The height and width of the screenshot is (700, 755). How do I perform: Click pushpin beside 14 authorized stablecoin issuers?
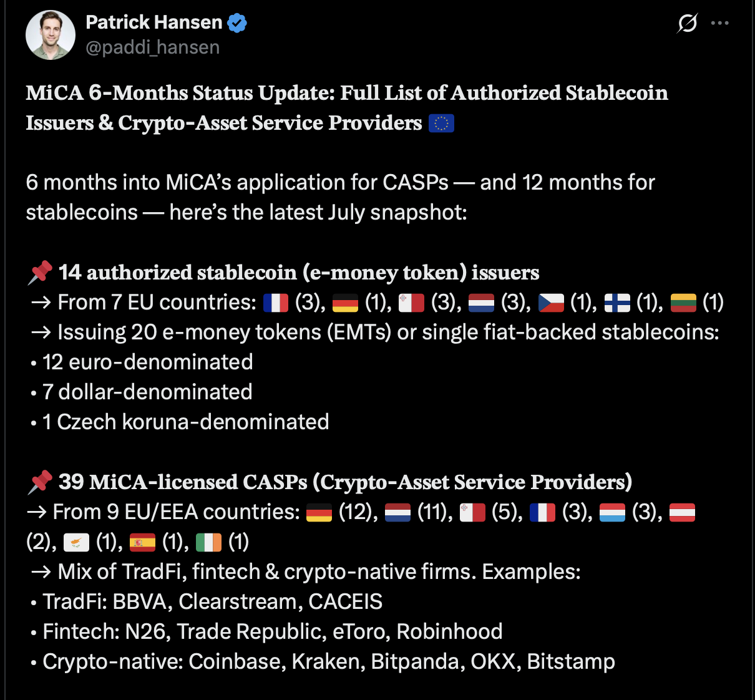click(x=40, y=273)
